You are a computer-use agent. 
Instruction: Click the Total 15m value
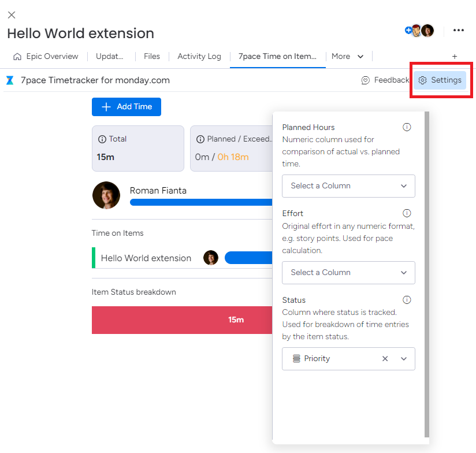pyautogui.click(x=106, y=157)
